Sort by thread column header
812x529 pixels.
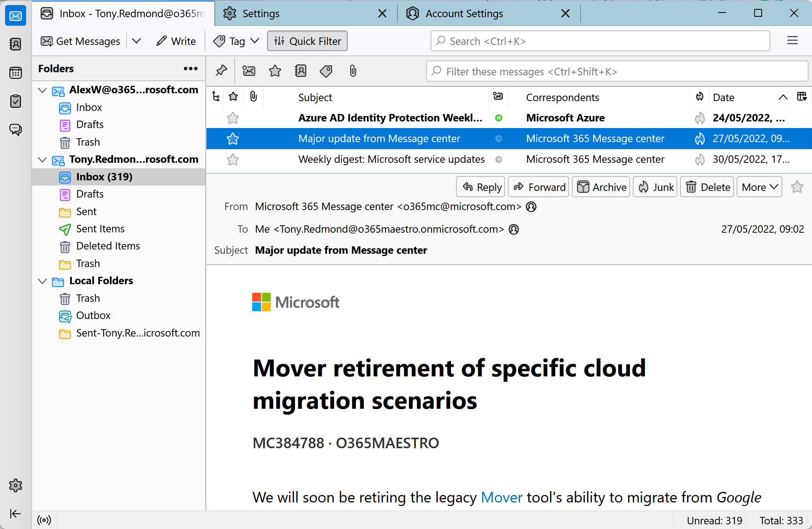pyautogui.click(x=215, y=97)
